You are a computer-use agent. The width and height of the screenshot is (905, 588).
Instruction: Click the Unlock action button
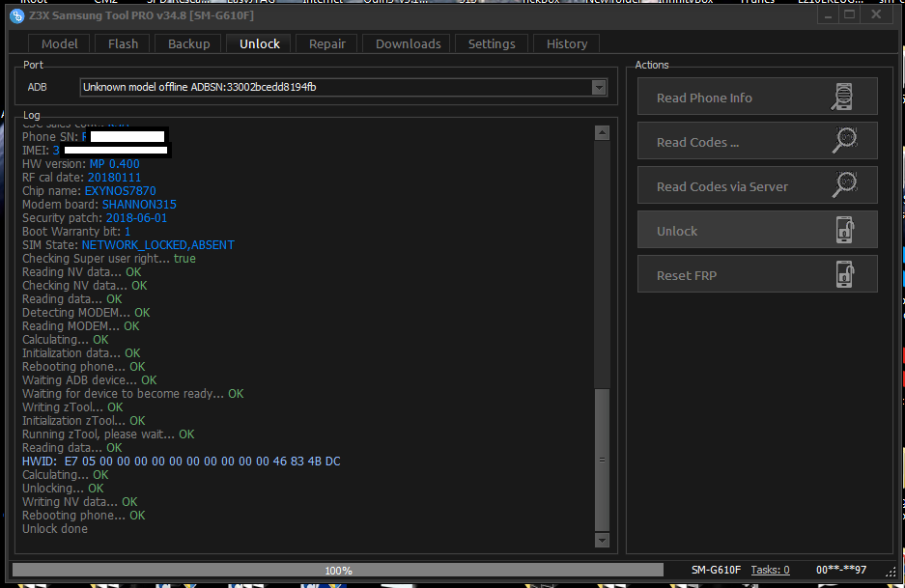pos(757,230)
